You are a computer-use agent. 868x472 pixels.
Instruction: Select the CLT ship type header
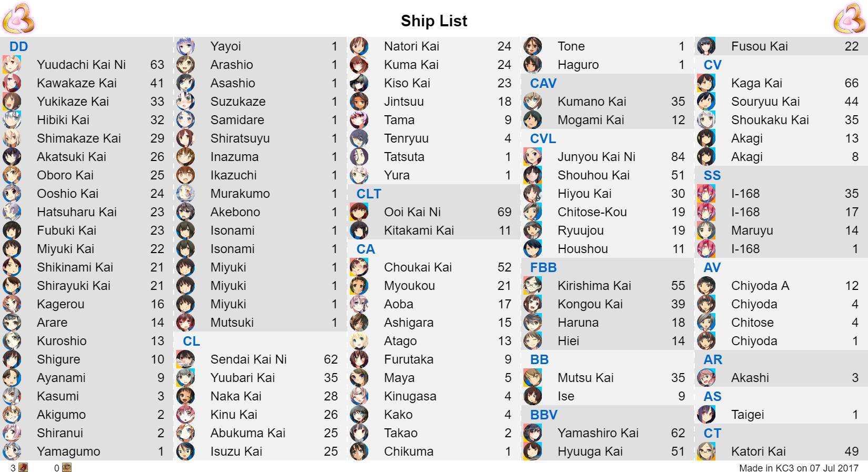(369, 194)
